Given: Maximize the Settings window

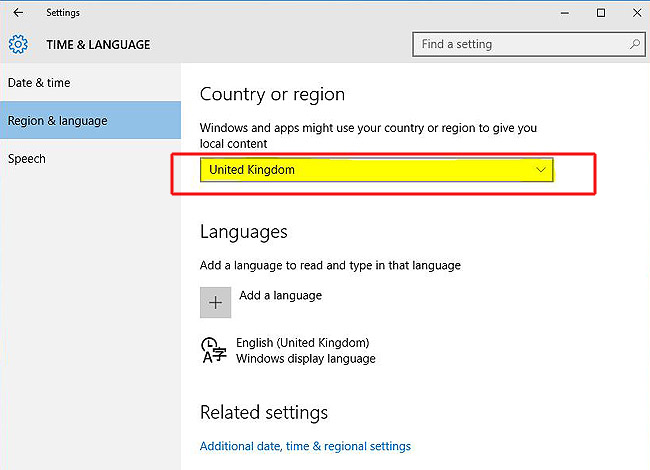Looking at the screenshot, I should coord(601,13).
